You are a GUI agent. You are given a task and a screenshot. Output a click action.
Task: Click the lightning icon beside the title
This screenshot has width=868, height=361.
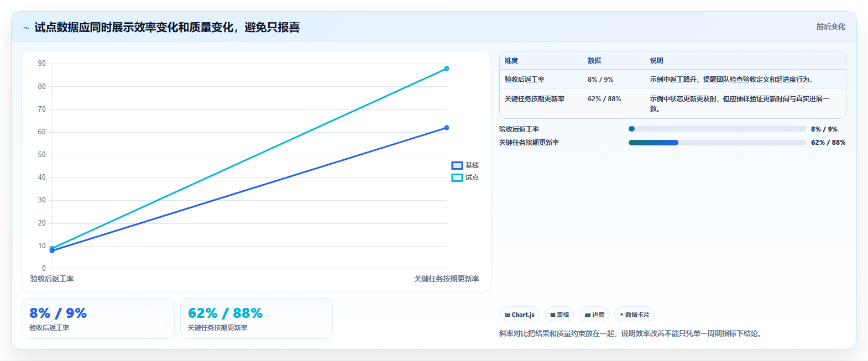26,28
